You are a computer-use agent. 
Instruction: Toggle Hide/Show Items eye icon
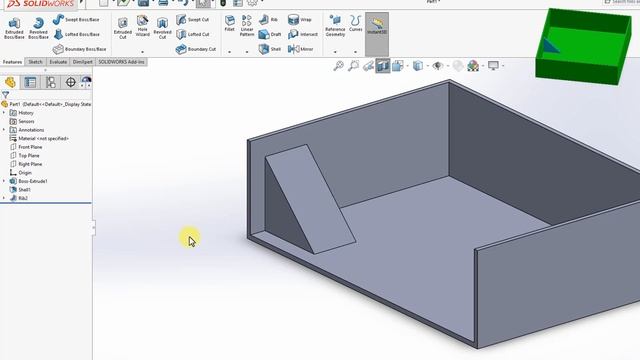tap(438, 66)
